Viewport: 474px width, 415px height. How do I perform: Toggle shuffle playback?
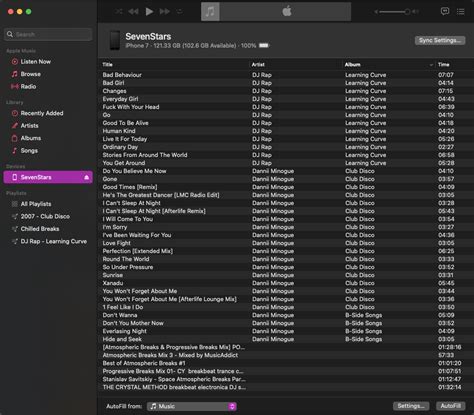[118, 12]
